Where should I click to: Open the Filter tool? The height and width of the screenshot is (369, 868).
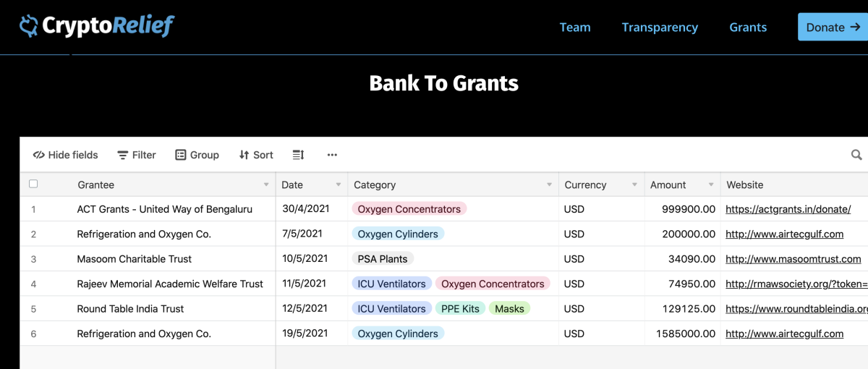click(x=137, y=155)
